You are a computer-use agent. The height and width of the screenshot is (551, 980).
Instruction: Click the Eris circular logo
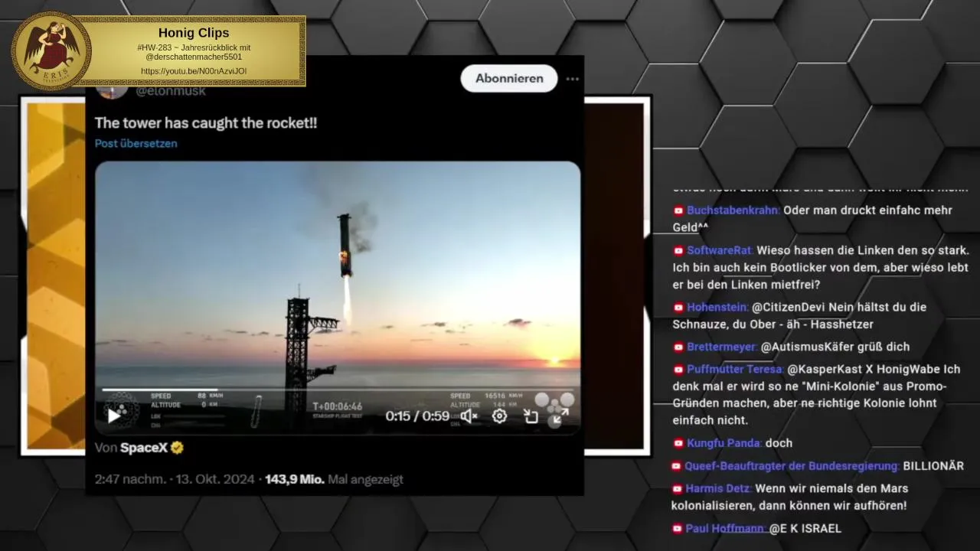[x=51, y=51]
